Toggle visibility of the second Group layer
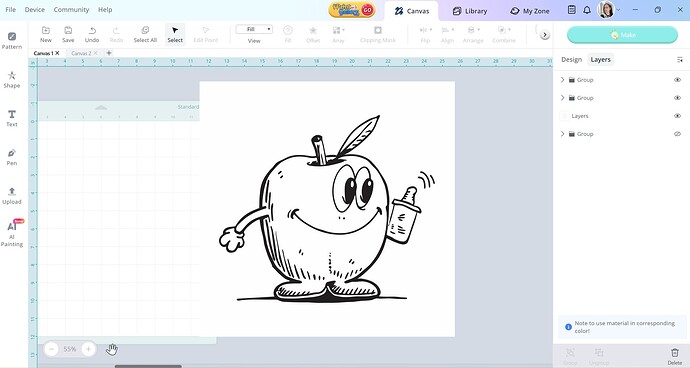 677,98
